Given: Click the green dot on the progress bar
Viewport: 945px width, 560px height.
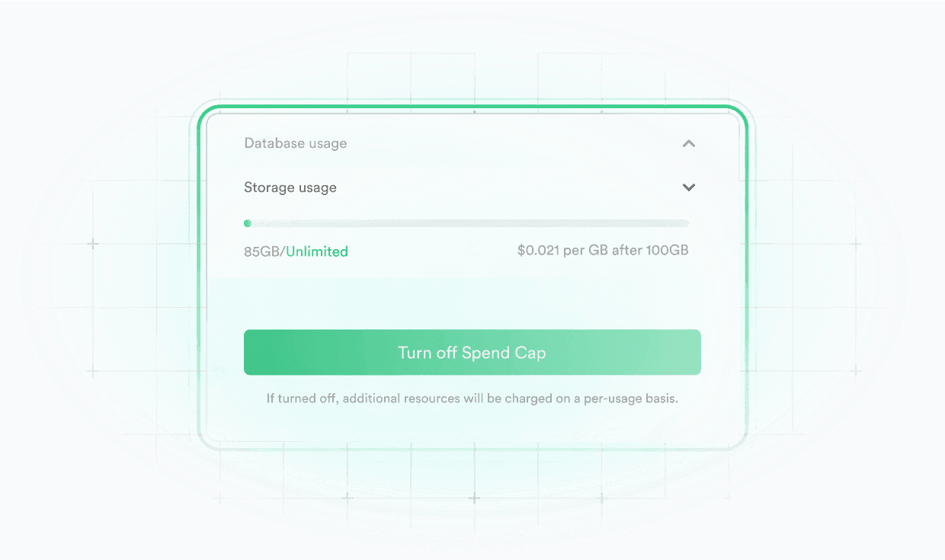Looking at the screenshot, I should pos(248,223).
